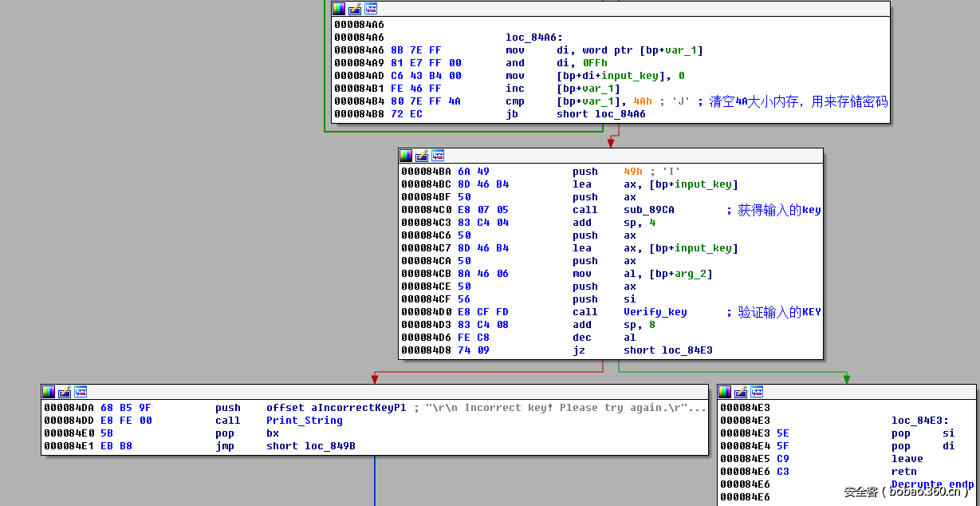Set node color for the Print_String block
The width and height of the screenshot is (980, 506).
point(49,392)
